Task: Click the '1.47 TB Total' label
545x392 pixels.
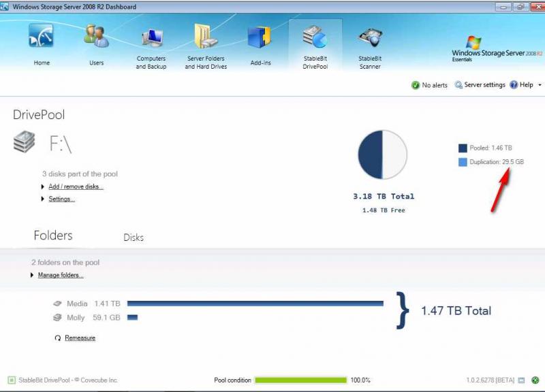Action: 456,310
